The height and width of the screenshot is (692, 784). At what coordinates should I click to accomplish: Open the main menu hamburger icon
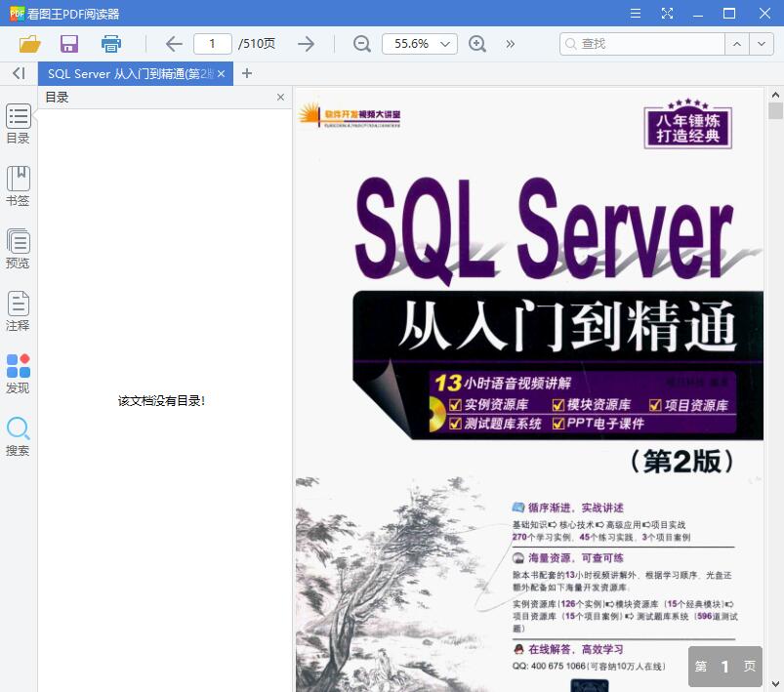(x=636, y=14)
